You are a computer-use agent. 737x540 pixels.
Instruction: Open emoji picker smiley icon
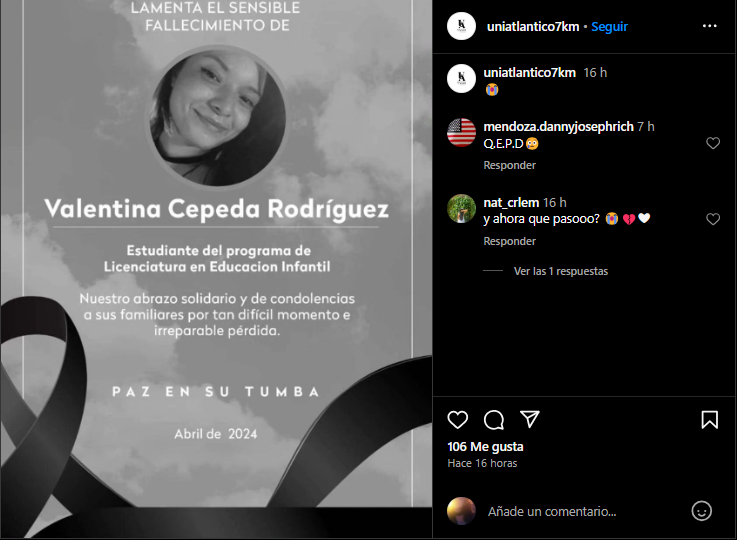coord(702,511)
